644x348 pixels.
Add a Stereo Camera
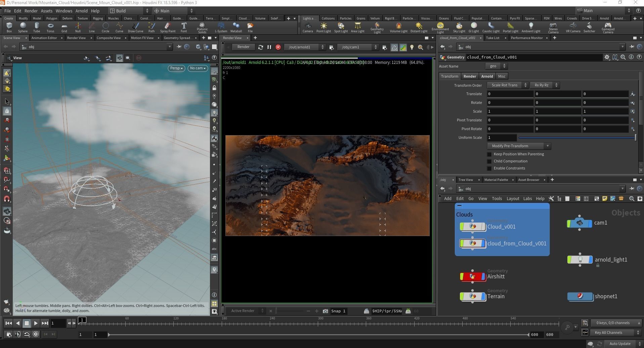[553, 28]
